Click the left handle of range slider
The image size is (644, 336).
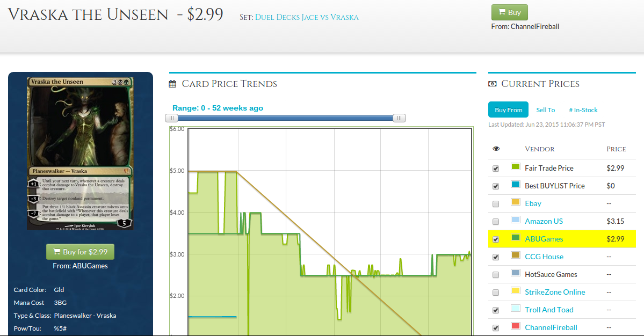point(171,118)
